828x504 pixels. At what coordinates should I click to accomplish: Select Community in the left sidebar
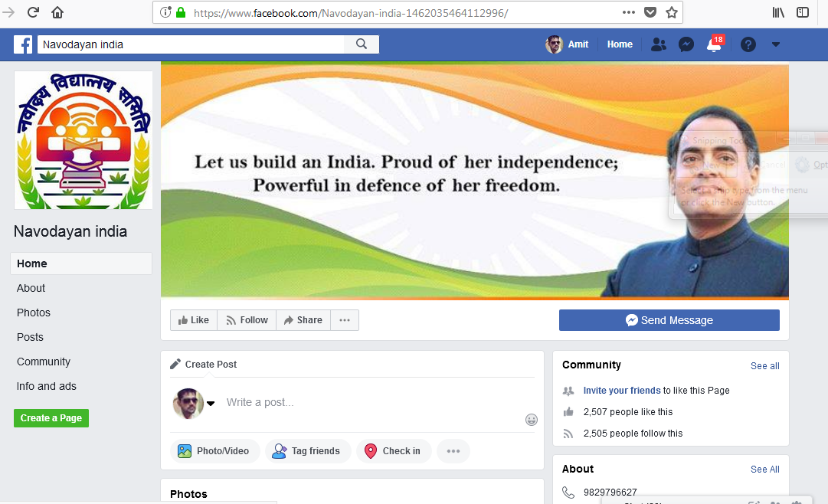click(44, 362)
